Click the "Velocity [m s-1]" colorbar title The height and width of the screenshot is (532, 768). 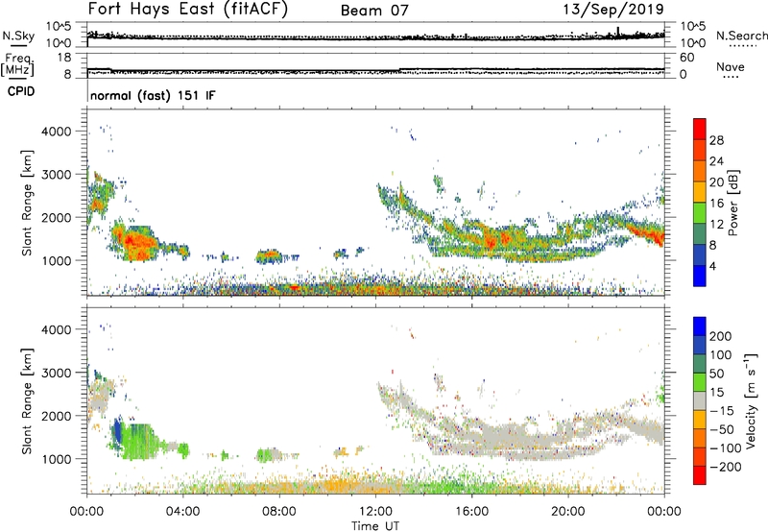click(751, 400)
